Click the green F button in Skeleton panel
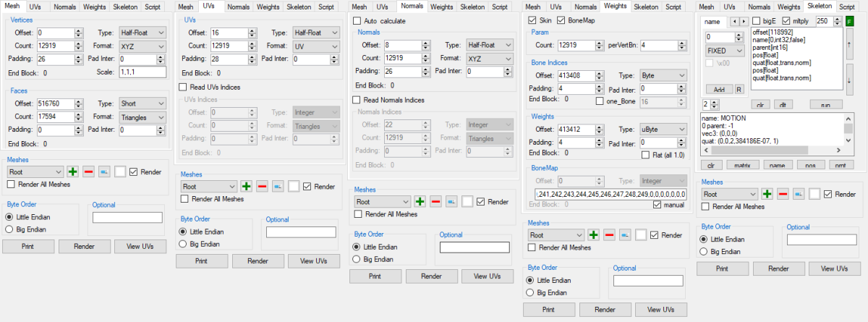Viewport: 868px width, 322px height. pos(849,21)
